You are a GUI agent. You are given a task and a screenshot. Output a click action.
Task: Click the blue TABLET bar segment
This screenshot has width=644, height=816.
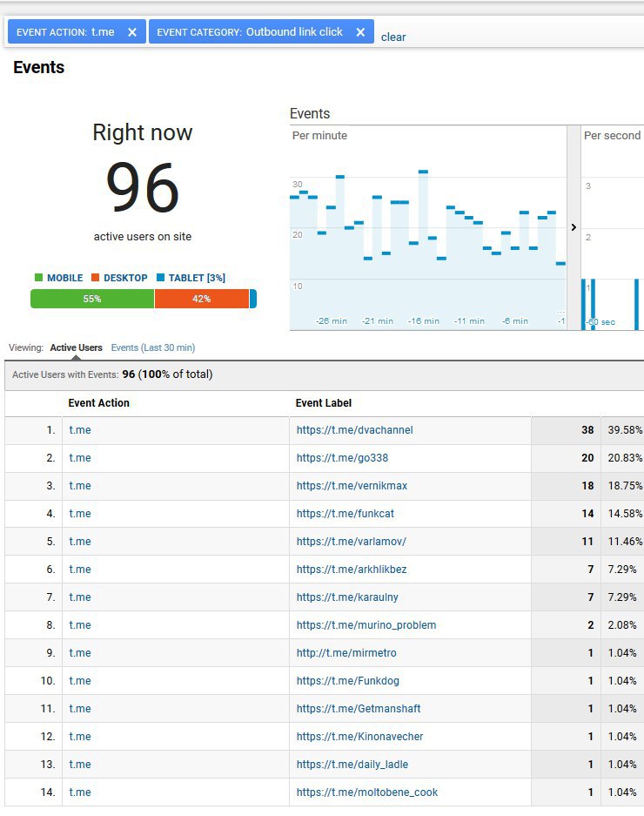coord(253,299)
